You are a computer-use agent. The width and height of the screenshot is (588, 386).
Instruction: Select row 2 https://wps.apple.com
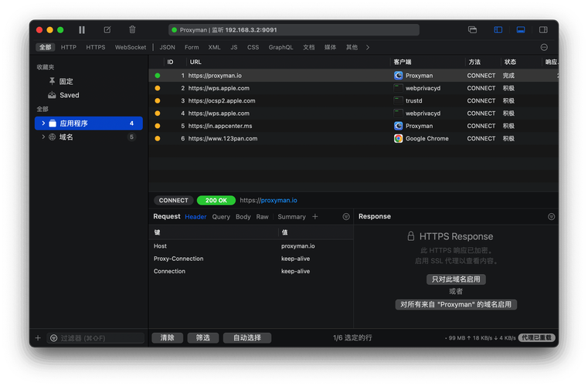[353, 88]
